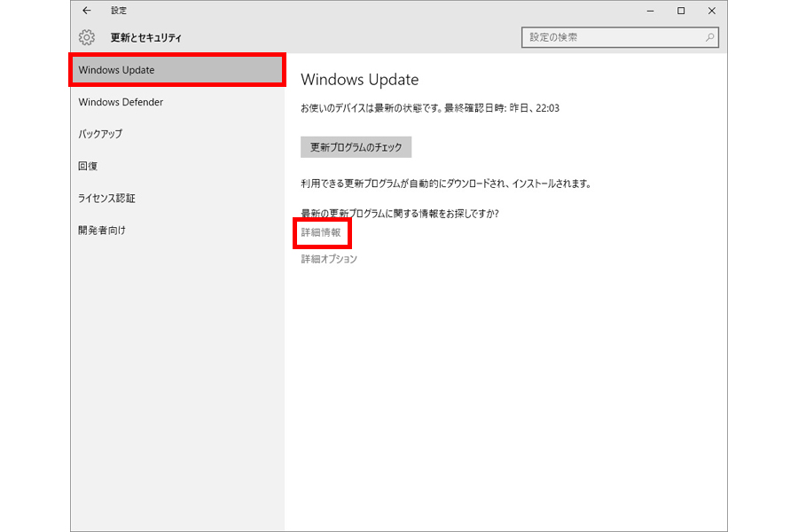Focus the 設定の検索 search field
This screenshot has width=798, height=532.
tap(612, 38)
